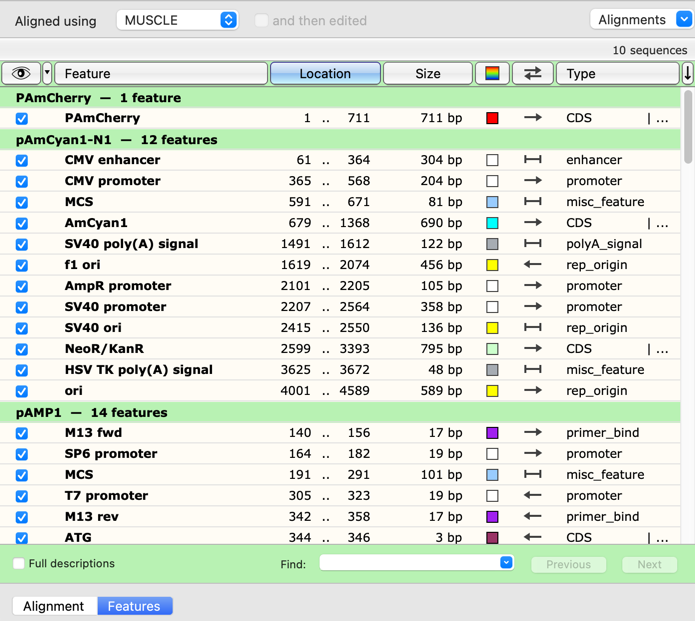This screenshot has height=621, width=695.
Task: Click the bar icon in the pAmCyan1-N1 MCS row
Action: pos(532,202)
